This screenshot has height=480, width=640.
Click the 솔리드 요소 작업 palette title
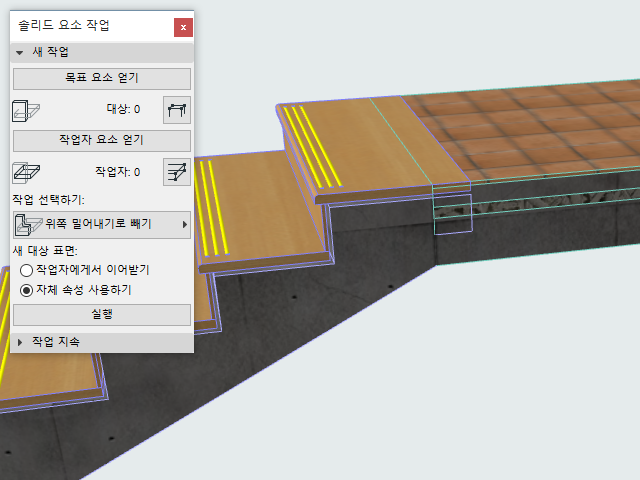[x=64, y=25]
